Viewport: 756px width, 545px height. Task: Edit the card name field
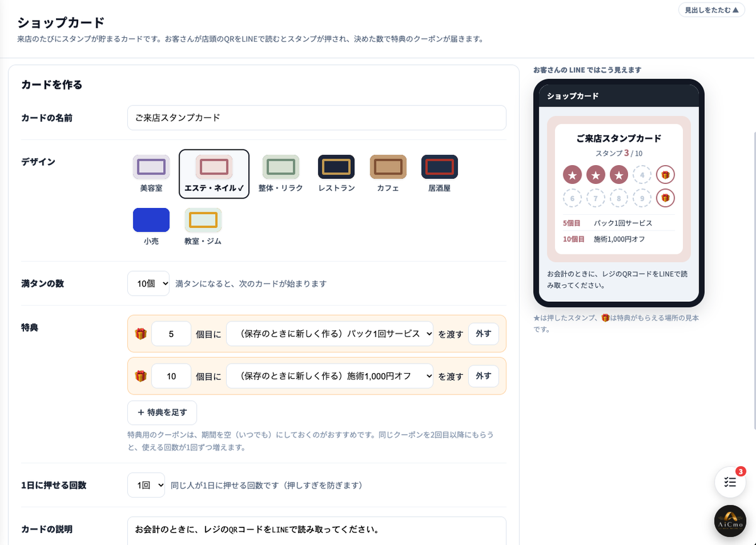point(317,118)
